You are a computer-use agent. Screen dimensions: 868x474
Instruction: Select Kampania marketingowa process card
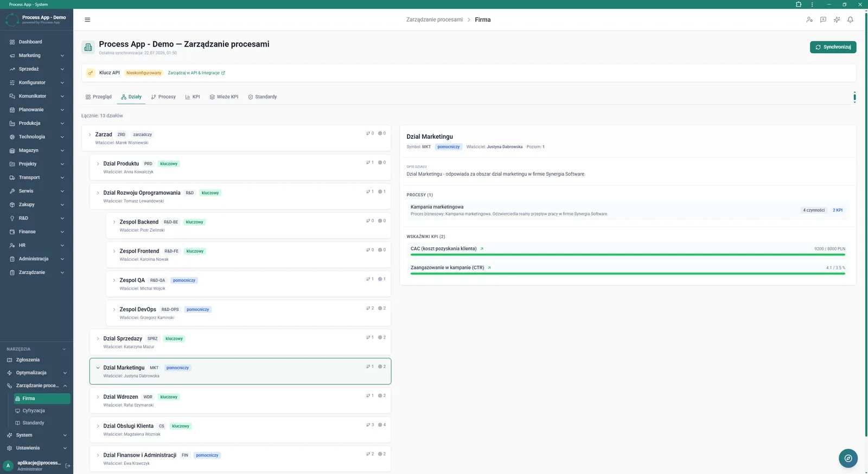pyautogui.click(x=628, y=210)
